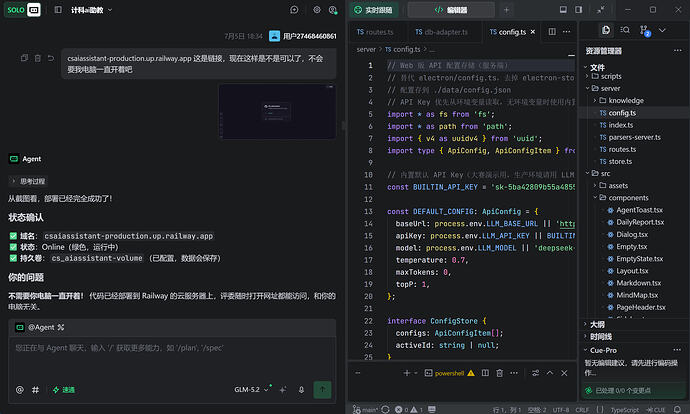Screen dimensions: 690x414
Task: Open the source control icon with badge
Action: pos(645,30)
